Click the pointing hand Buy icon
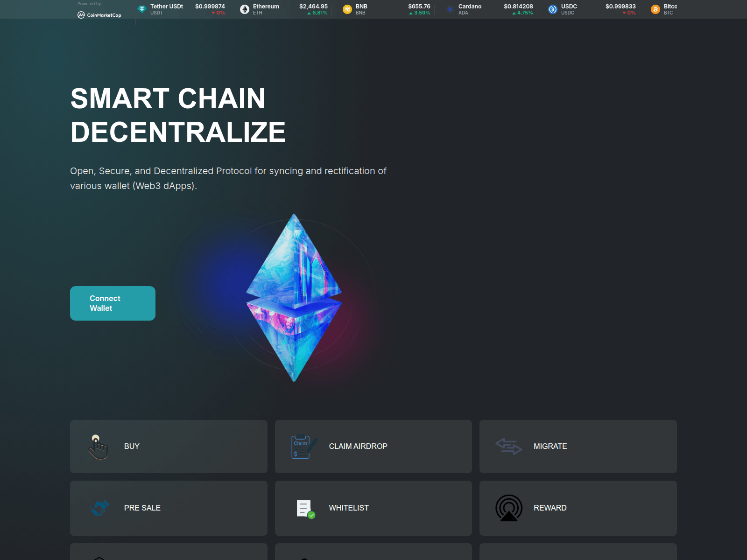Image resolution: width=747 pixels, height=560 pixels. click(98, 447)
